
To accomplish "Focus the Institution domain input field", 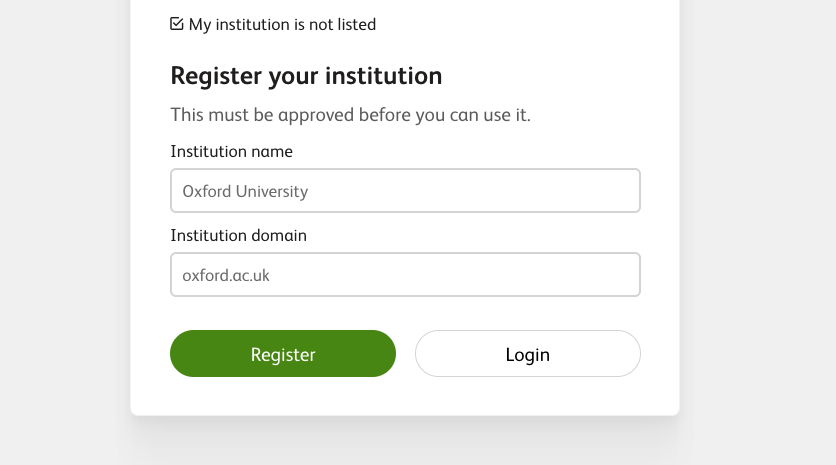I will pos(405,274).
